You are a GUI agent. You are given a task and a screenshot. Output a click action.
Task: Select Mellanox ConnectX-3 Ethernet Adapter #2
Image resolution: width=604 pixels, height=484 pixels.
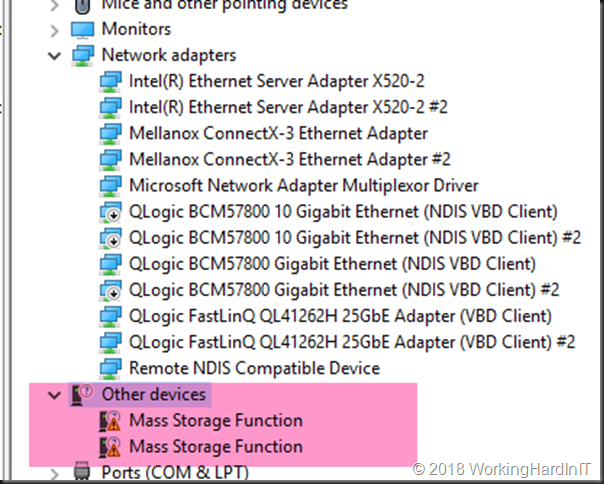click(290, 160)
